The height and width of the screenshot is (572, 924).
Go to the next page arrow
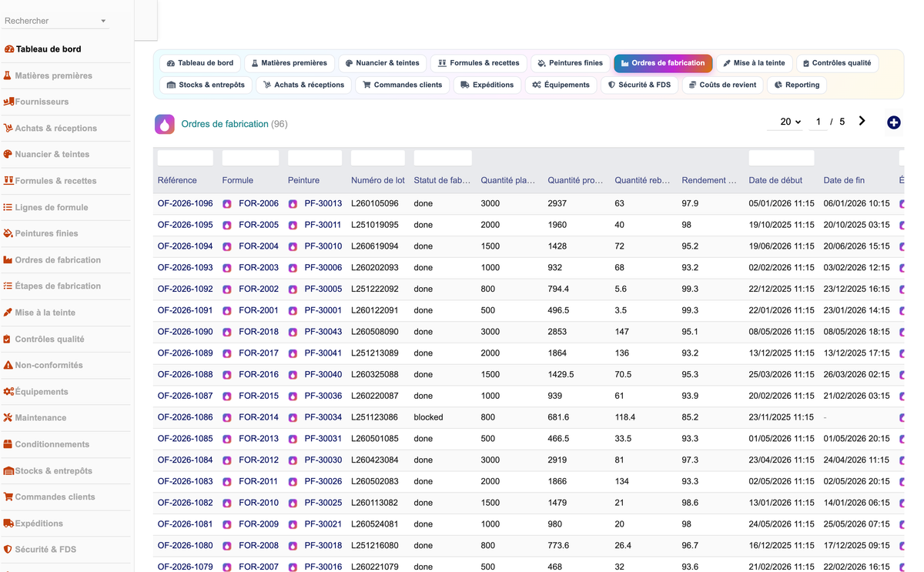click(x=862, y=121)
